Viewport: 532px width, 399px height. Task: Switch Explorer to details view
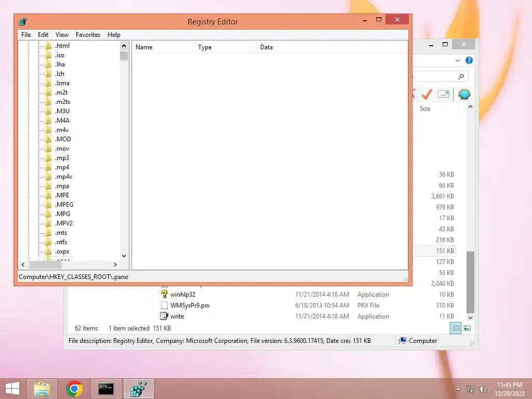456,328
